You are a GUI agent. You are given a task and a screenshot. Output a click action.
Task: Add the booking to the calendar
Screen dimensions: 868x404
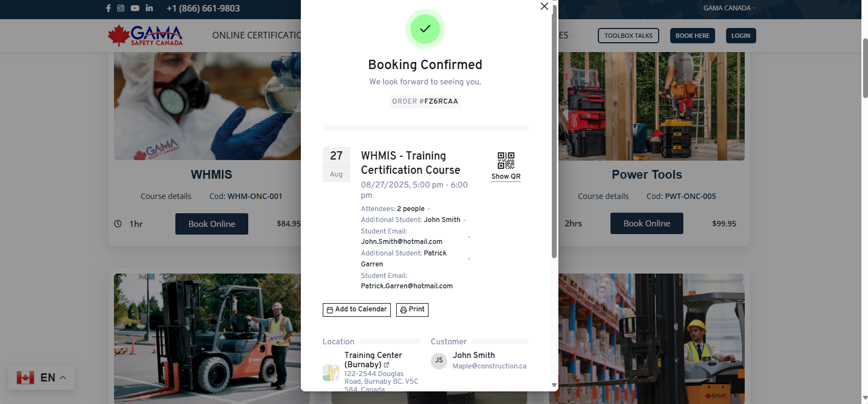[357, 310]
